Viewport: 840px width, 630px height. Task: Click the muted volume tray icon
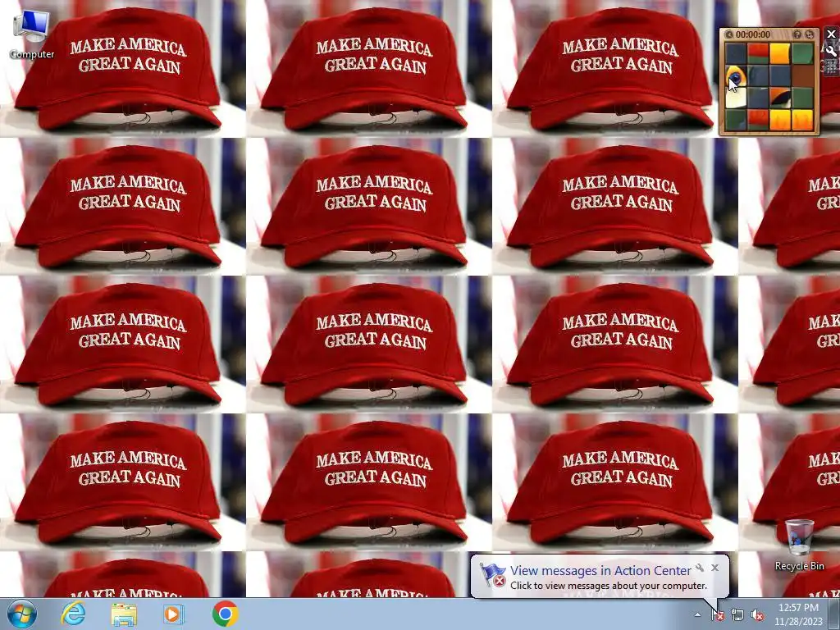tap(757, 615)
